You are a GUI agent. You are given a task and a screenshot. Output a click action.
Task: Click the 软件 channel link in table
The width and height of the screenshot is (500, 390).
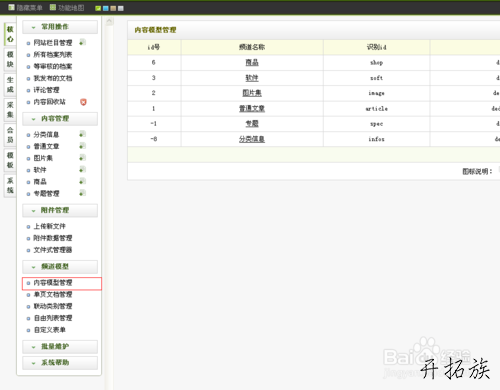click(x=252, y=78)
